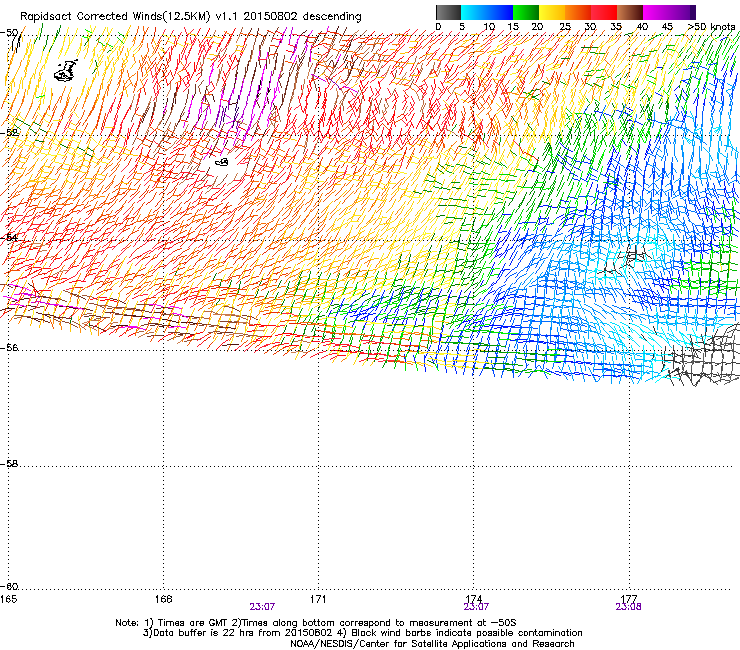Click the Rapidscat Corrected Winds title text
The height and width of the screenshot is (650, 740).
(191, 16)
